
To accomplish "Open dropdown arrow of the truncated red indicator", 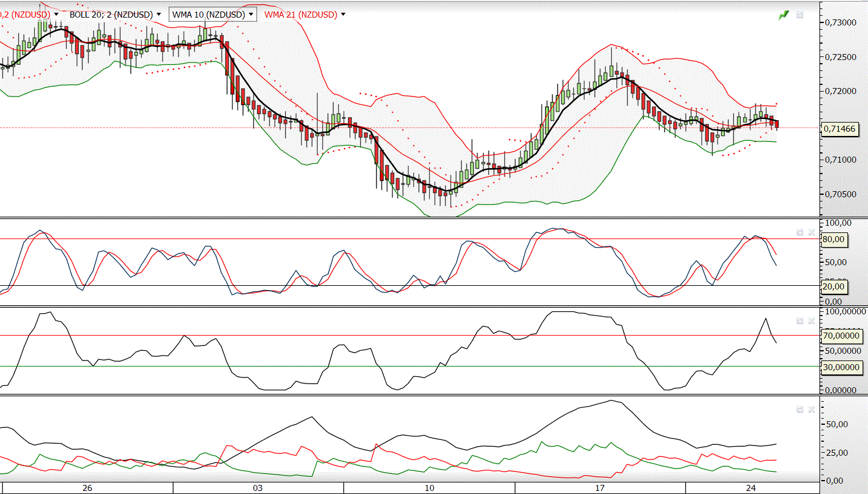I will [x=56, y=15].
